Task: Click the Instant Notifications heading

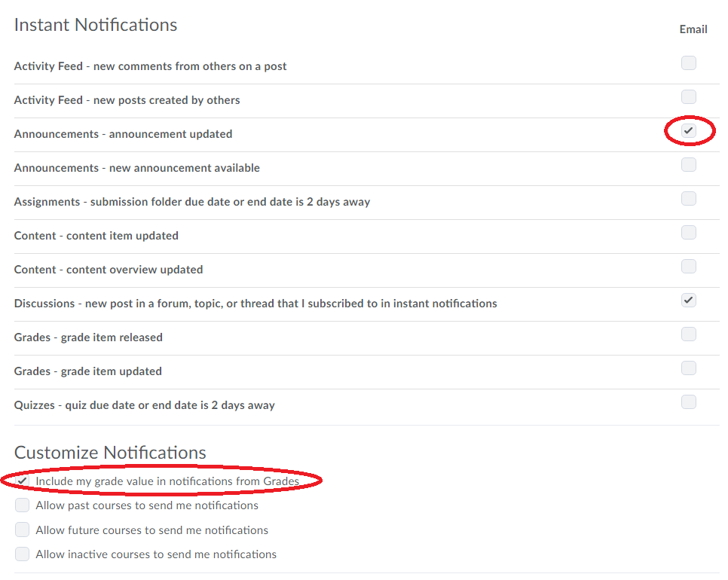Action: pos(96,25)
